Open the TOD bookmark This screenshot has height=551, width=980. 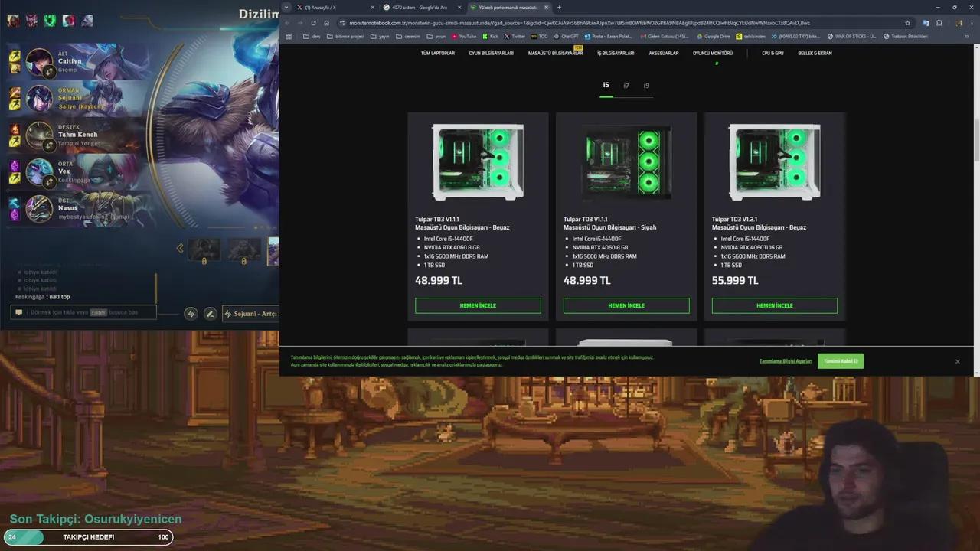pos(540,36)
